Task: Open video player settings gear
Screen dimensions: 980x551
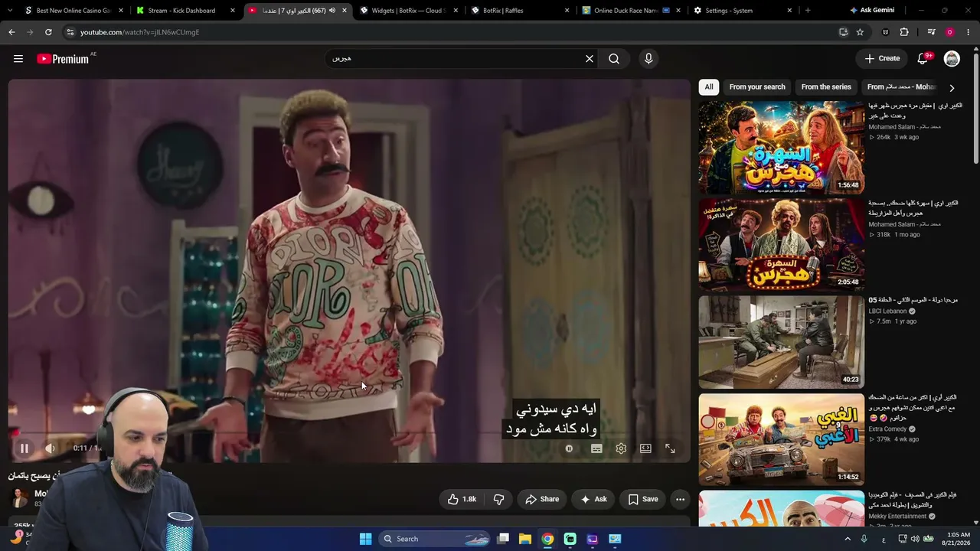Action: click(621, 448)
